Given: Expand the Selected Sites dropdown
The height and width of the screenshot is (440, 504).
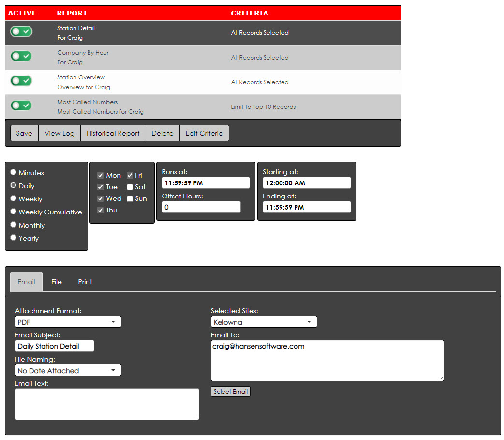Looking at the screenshot, I should click(x=264, y=321).
